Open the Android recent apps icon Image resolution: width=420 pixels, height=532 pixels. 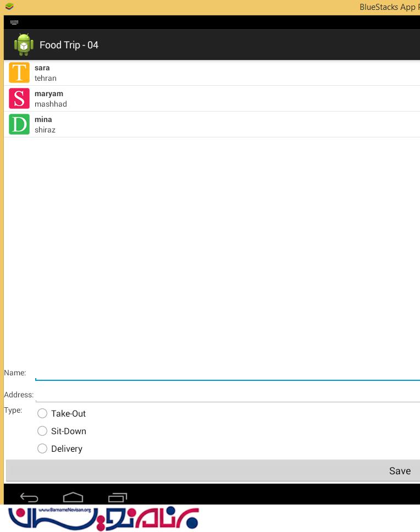pyautogui.click(x=118, y=497)
